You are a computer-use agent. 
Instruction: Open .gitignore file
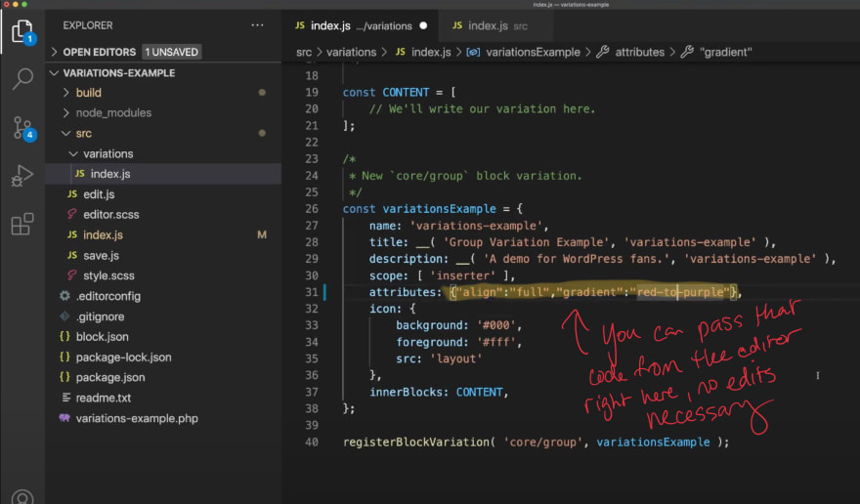[x=163, y=316]
